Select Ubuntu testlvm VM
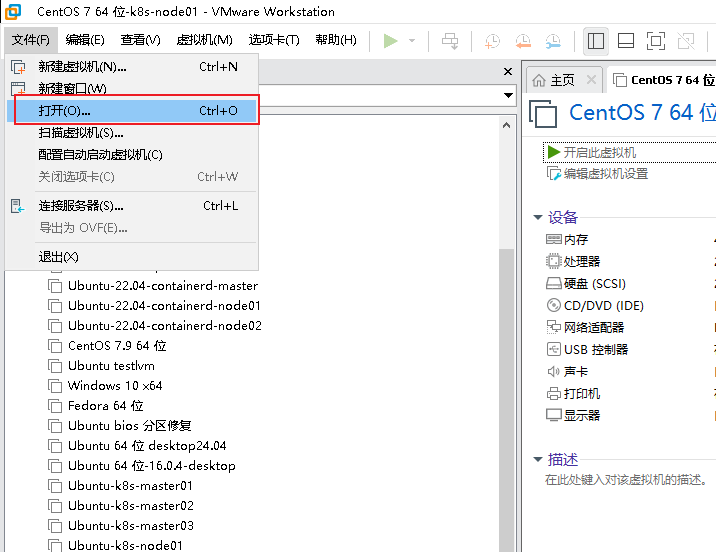Screen dimensions: 716x552 click(x=101, y=366)
